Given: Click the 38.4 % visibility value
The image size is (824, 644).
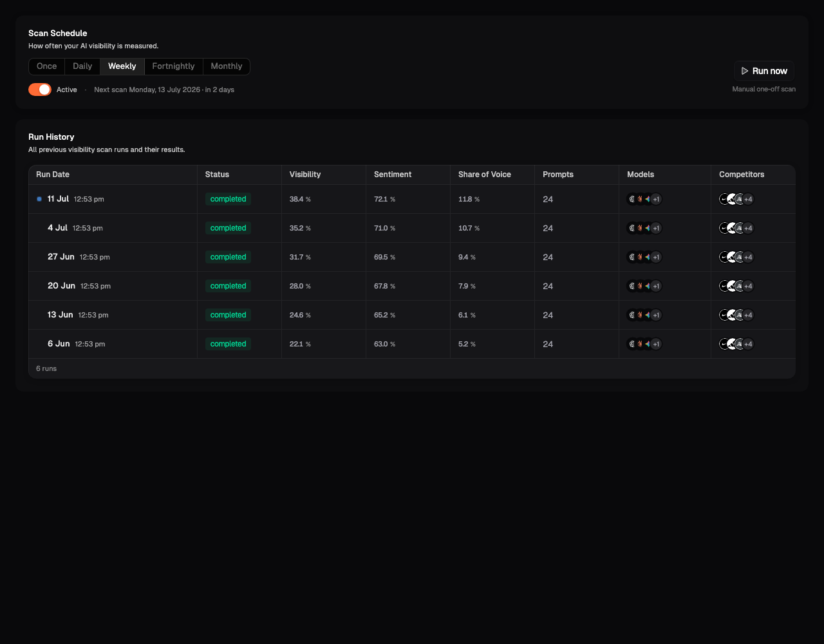Looking at the screenshot, I should (300, 200).
